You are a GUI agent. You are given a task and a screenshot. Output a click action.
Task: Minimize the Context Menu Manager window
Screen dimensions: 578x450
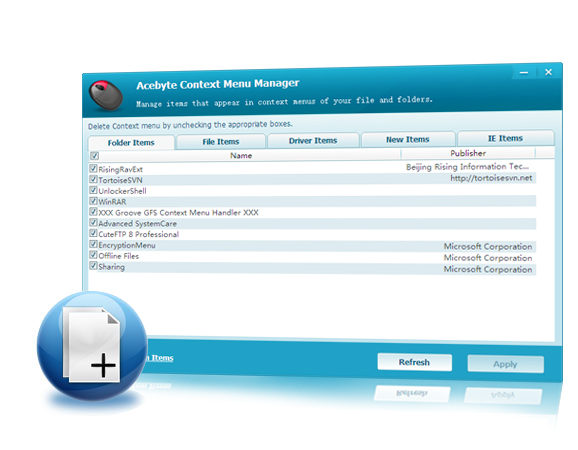click(524, 73)
